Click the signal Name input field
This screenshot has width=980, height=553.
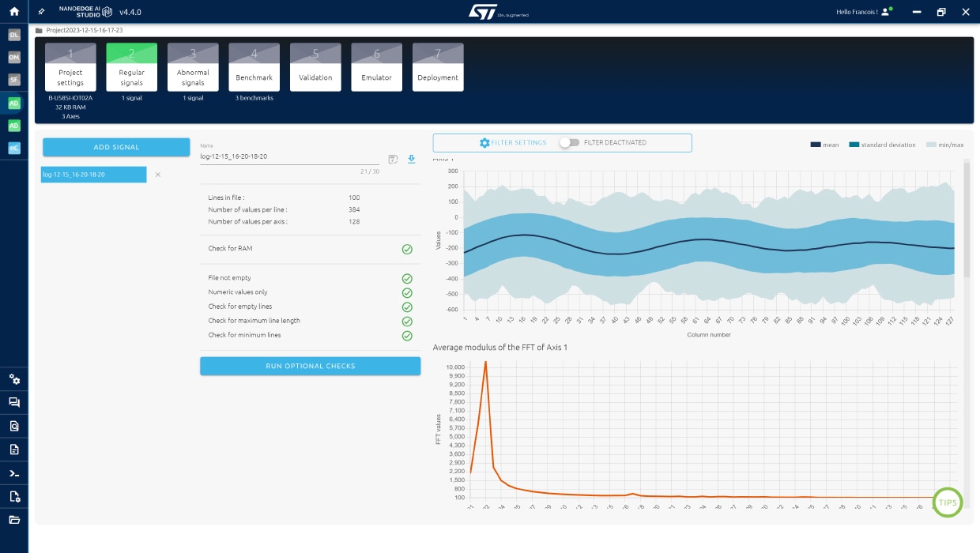coord(288,156)
